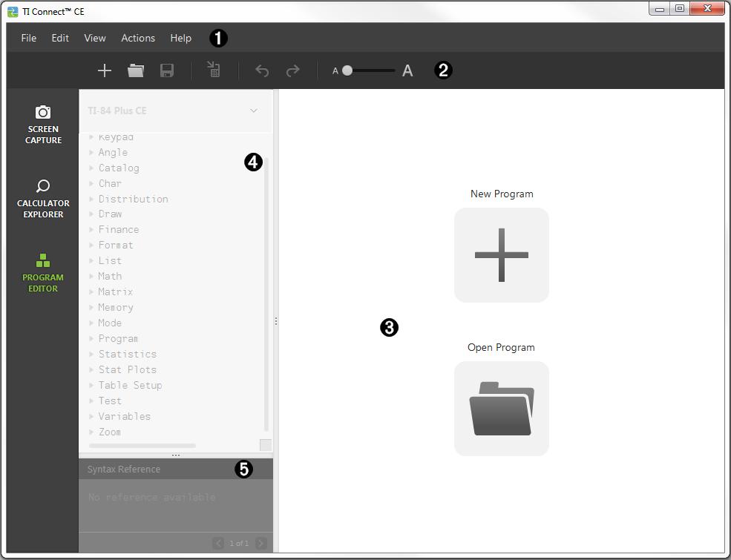731x560 pixels.
Task: Click the TI Connect CE title bar icon
Action: pyautogui.click(x=13, y=12)
